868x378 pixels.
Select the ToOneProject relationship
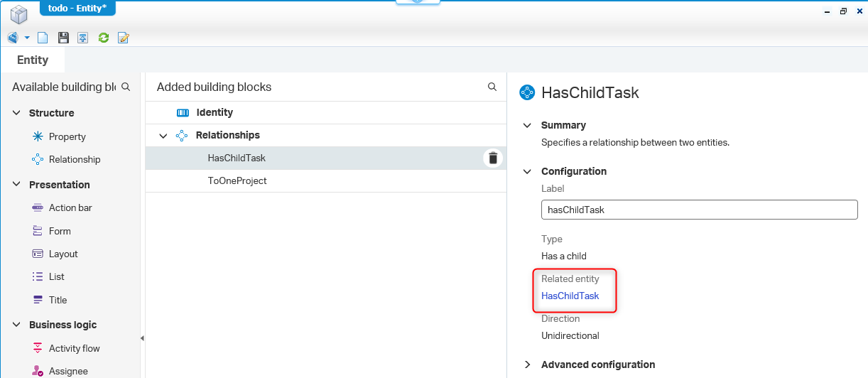click(x=237, y=181)
